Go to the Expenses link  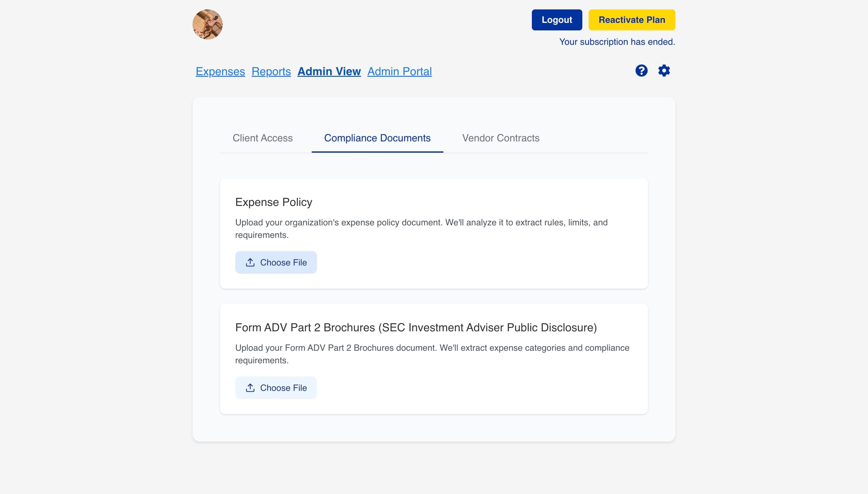point(220,71)
